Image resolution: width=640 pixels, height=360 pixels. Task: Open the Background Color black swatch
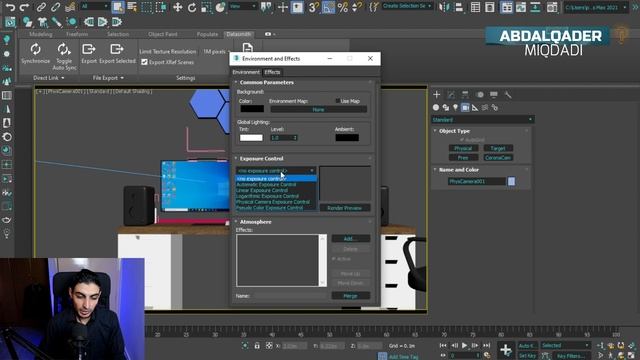click(252, 109)
